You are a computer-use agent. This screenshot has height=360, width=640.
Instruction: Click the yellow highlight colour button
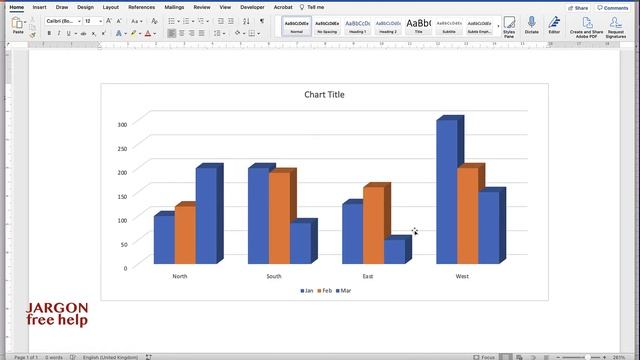133,33
